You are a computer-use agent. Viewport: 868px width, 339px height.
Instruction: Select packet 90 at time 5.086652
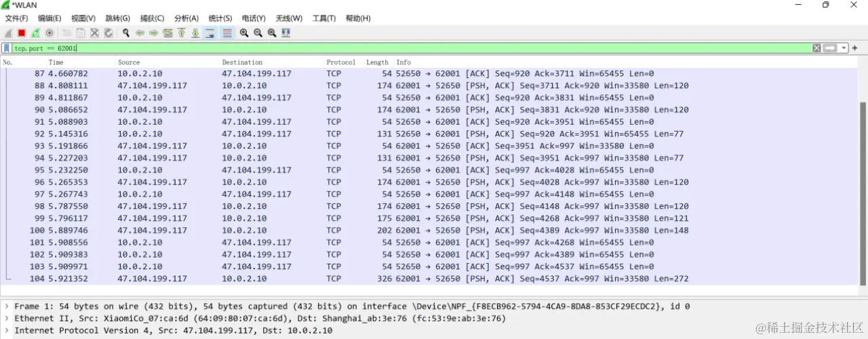[429, 110]
